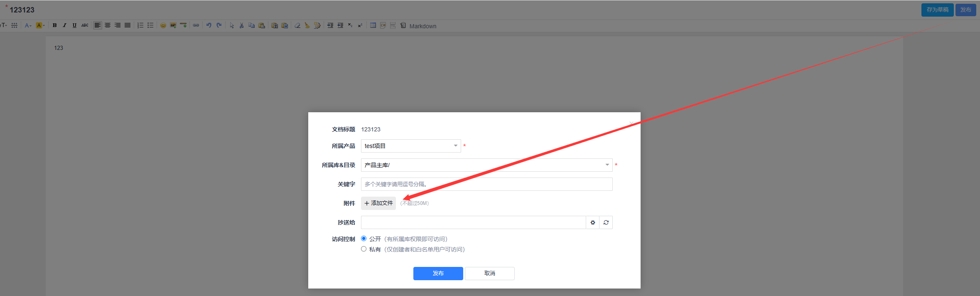Insert code block
This screenshot has width=980, height=296.
[383, 25]
